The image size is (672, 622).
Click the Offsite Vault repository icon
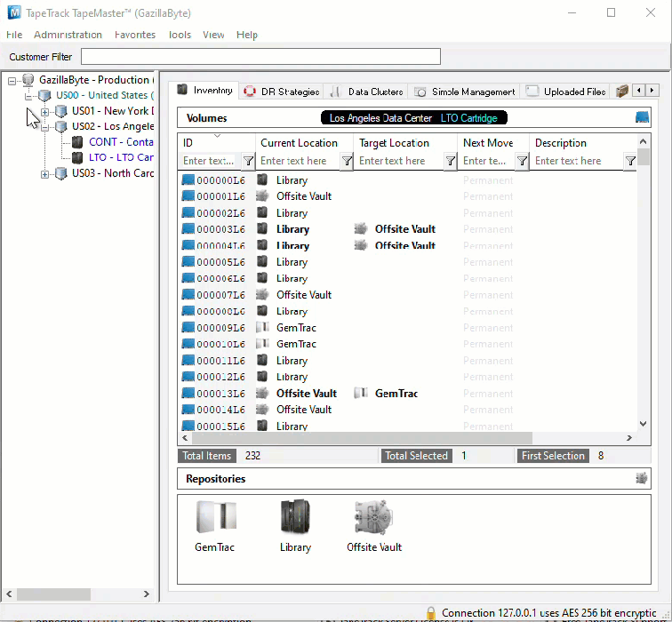(x=373, y=517)
